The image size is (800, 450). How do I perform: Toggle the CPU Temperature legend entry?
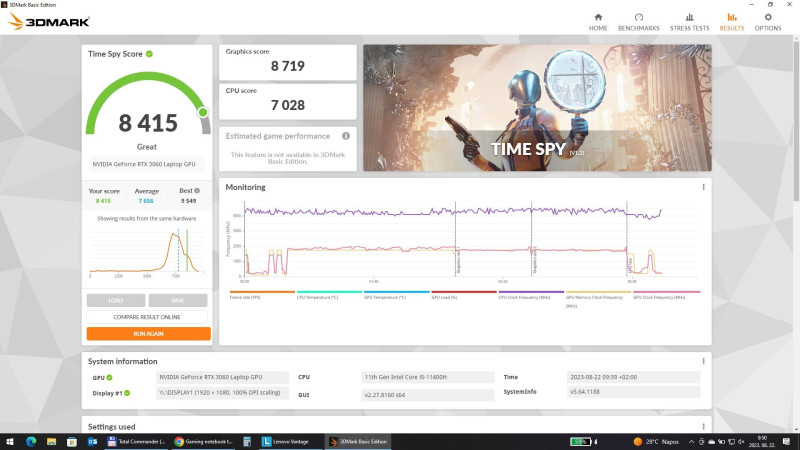coord(329,295)
